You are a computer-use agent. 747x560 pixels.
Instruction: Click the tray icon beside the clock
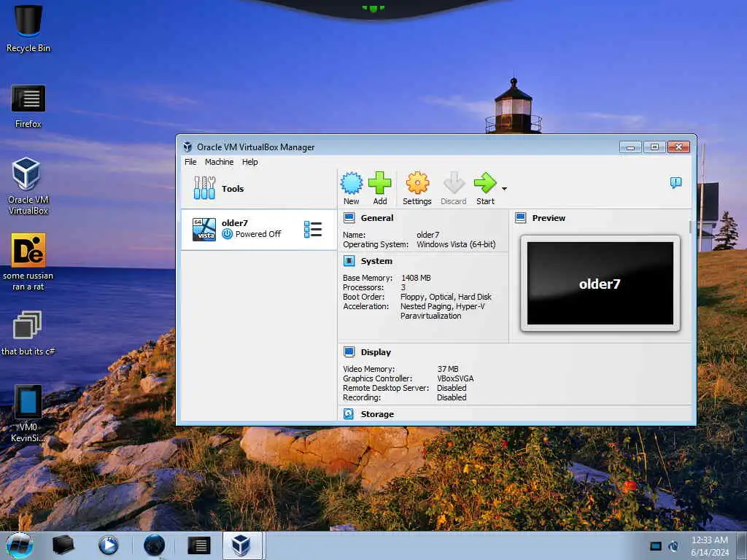673,546
